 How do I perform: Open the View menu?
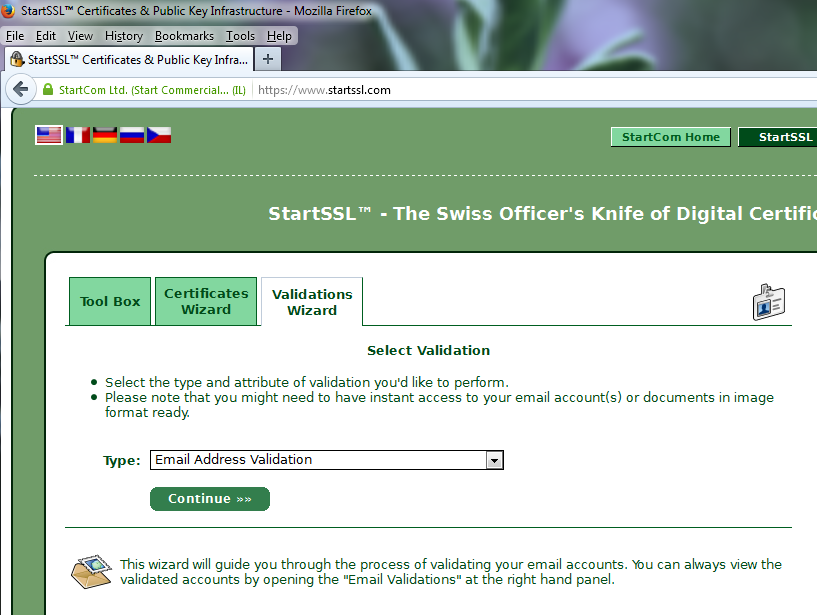(x=80, y=36)
